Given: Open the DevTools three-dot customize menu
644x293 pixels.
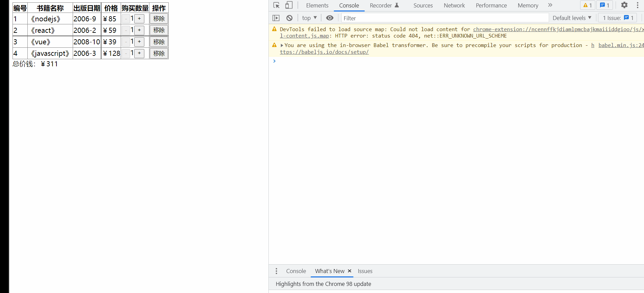Looking at the screenshot, I should tap(638, 5).
